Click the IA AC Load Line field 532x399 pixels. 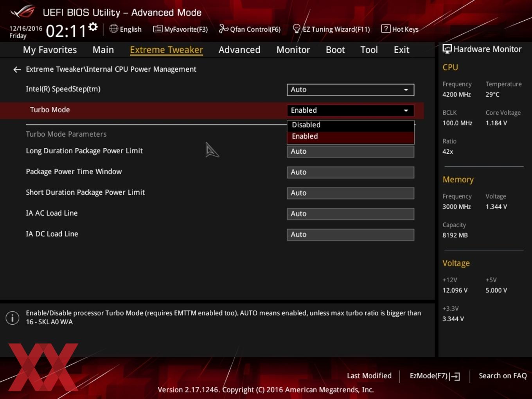350,214
